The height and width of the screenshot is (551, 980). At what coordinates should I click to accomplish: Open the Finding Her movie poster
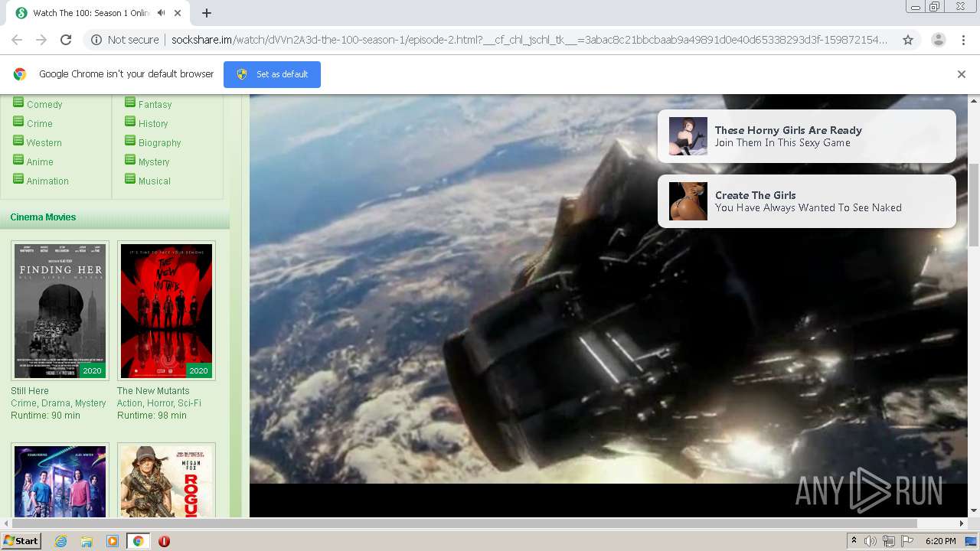60,311
